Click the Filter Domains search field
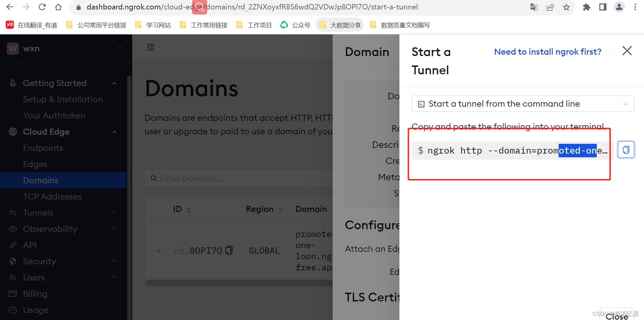This screenshot has height=320, width=644. tap(239, 179)
